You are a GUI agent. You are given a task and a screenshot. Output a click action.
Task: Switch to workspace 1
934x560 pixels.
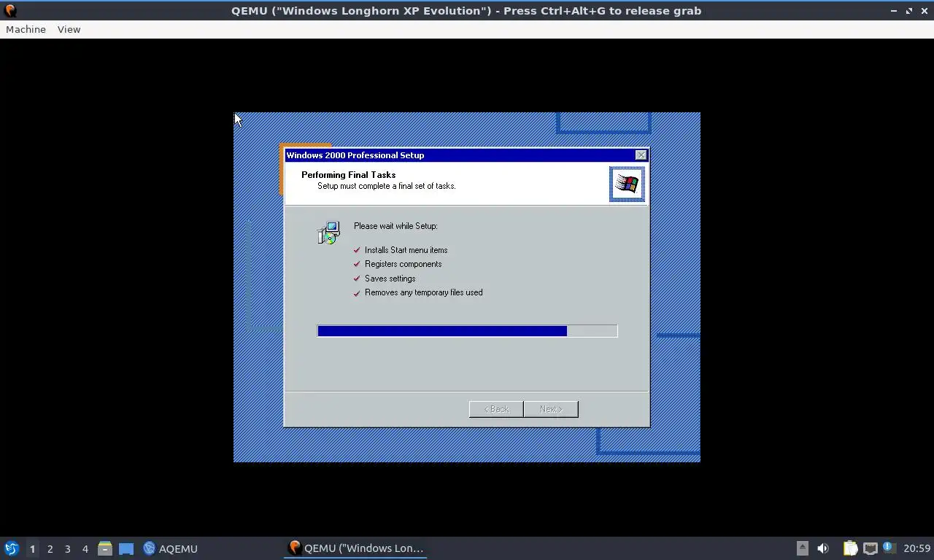(32, 548)
